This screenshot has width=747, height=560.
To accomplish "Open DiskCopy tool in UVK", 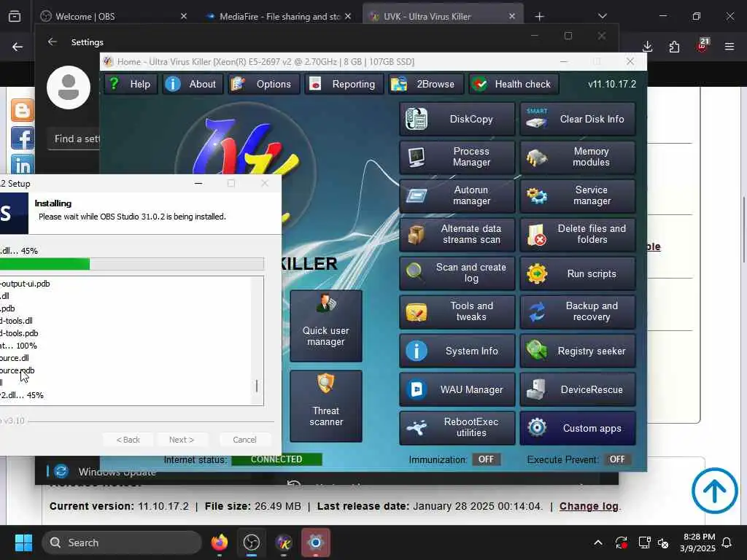I will click(457, 119).
